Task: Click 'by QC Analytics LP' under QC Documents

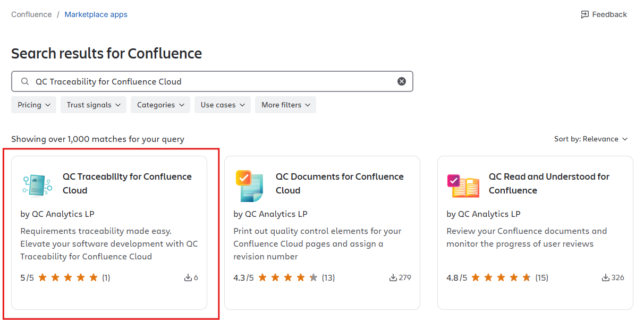Action: pos(270,214)
